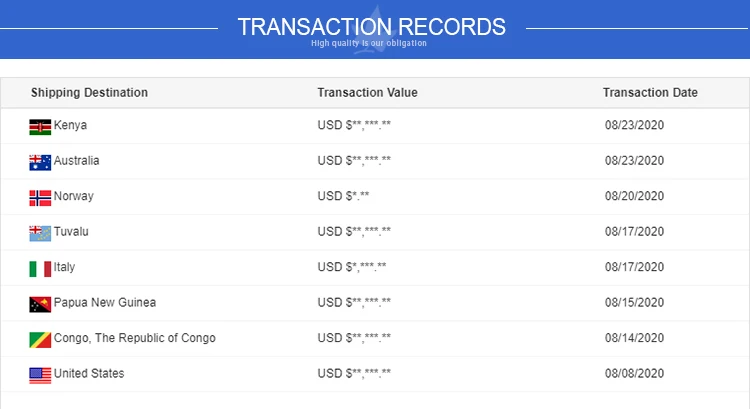Click the Australia flag icon

tap(40, 162)
